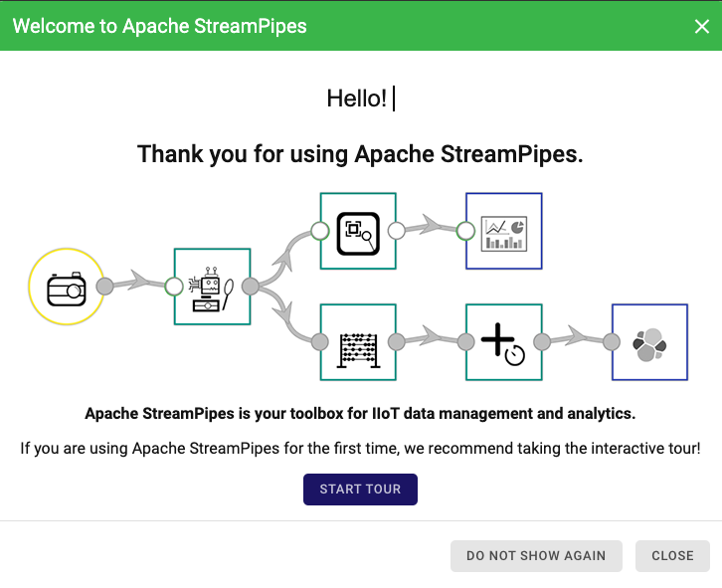This screenshot has width=722, height=588.
Task: Click the arrow between the abacus and plus-clock nodes
Action: tap(431, 341)
